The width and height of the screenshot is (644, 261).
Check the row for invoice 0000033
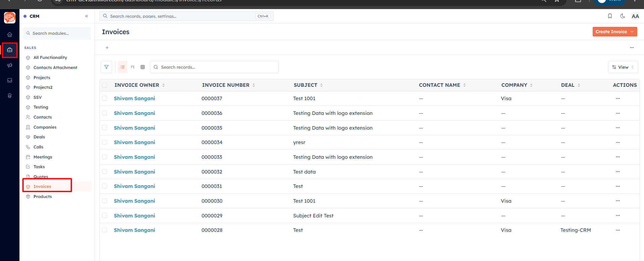pyautogui.click(x=105, y=157)
